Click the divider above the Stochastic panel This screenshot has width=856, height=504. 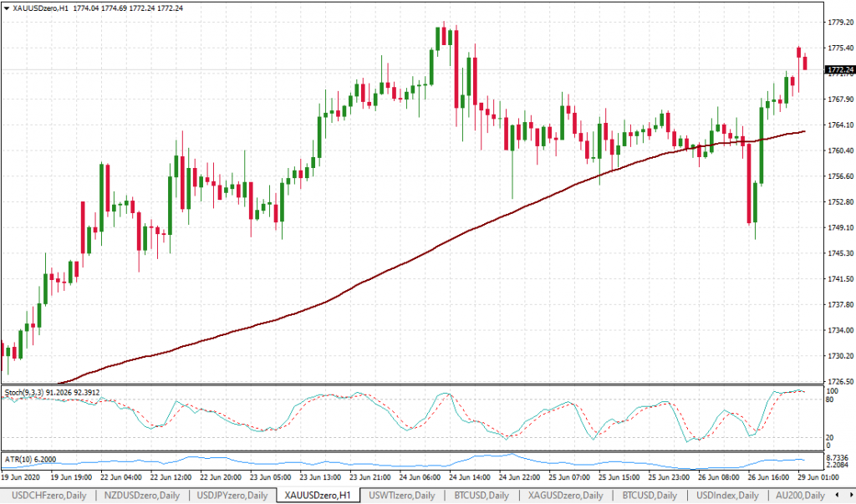pyautogui.click(x=410, y=384)
